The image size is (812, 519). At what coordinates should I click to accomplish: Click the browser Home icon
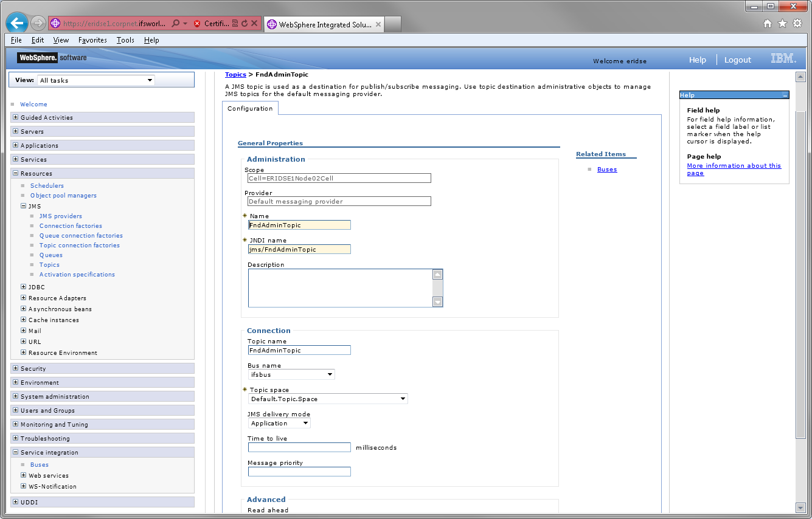(767, 23)
